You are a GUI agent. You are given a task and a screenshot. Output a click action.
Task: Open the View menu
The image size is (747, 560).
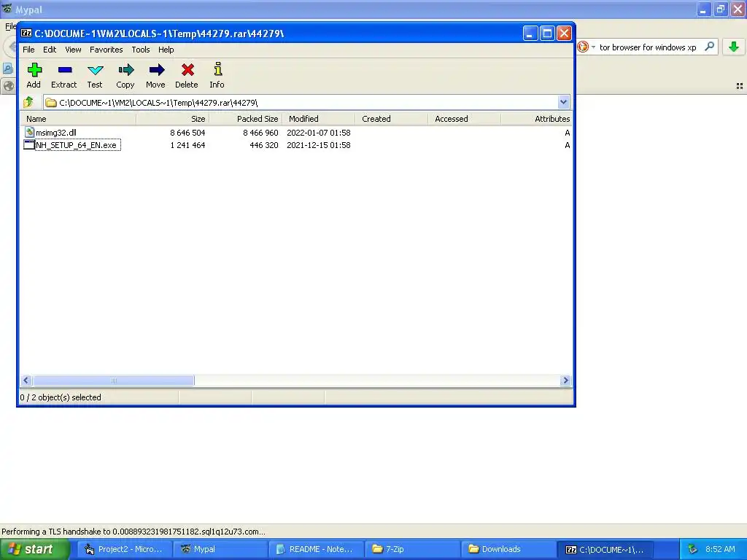tap(73, 50)
